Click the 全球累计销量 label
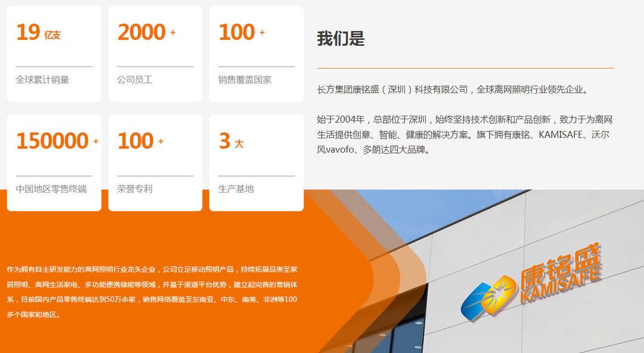This screenshot has height=353, width=644. [x=42, y=79]
